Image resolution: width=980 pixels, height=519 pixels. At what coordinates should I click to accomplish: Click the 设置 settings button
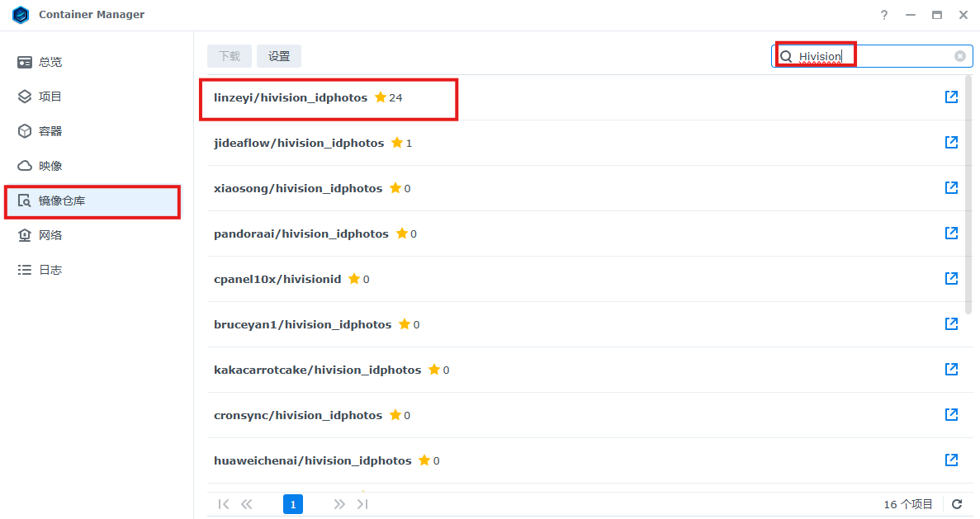[x=279, y=56]
